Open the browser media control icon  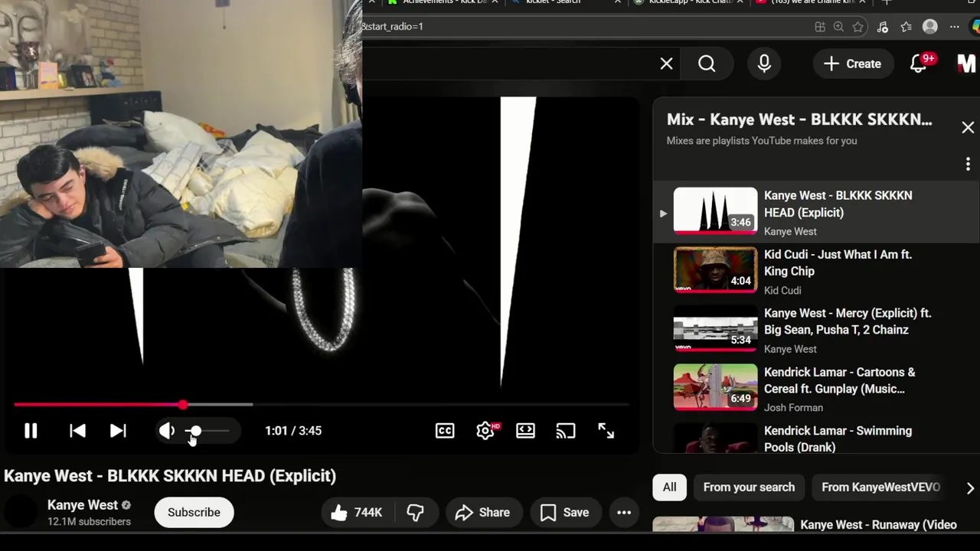tap(882, 27)
